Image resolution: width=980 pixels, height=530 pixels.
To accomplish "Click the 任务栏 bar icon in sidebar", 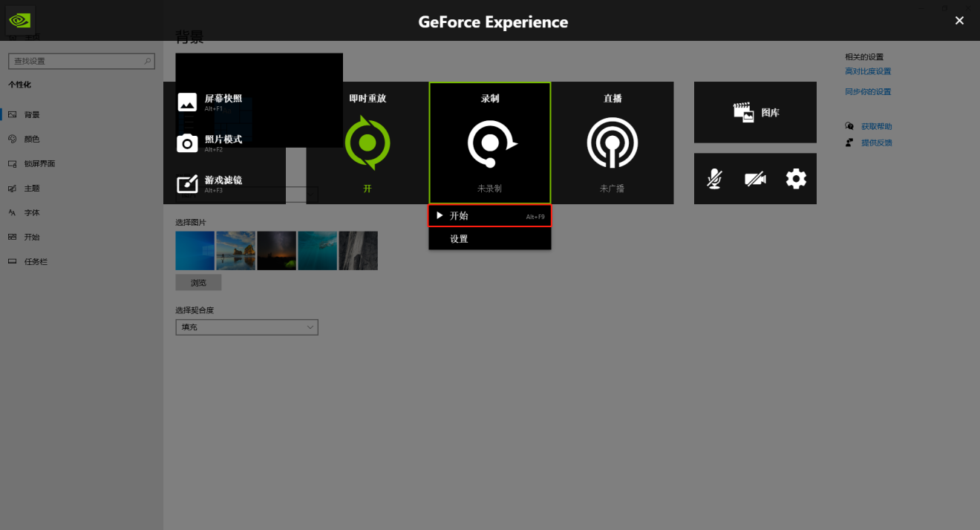I will point(12,261).
